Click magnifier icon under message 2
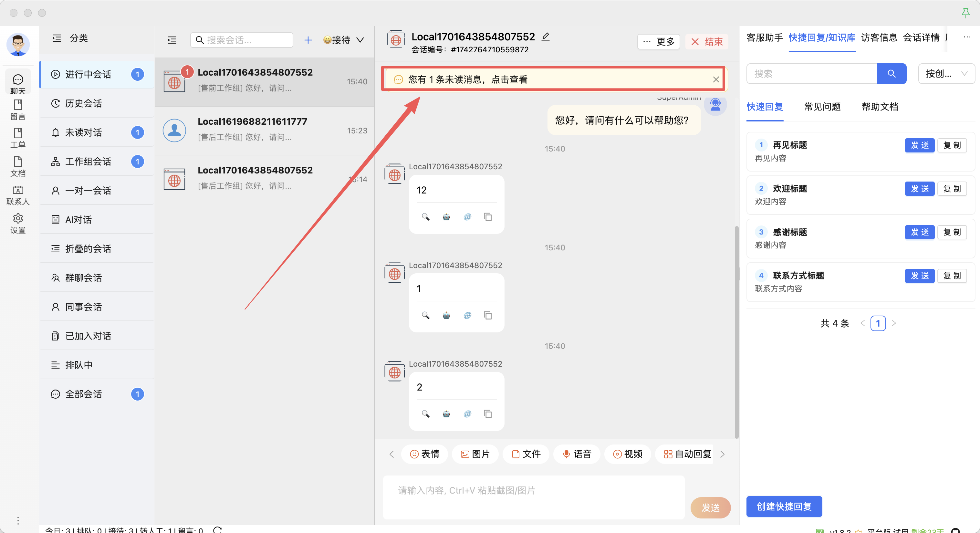This screenshot has width=980, height=533. tap(425, 414)
